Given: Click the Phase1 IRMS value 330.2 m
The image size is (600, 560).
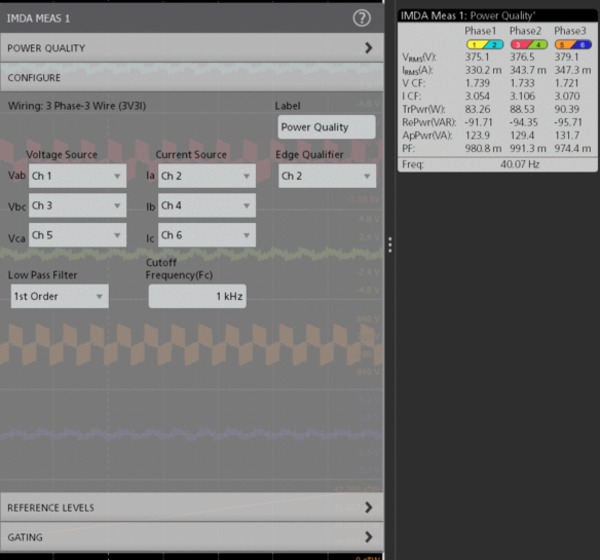Looking at the screenshot, I should click(483, 70).
